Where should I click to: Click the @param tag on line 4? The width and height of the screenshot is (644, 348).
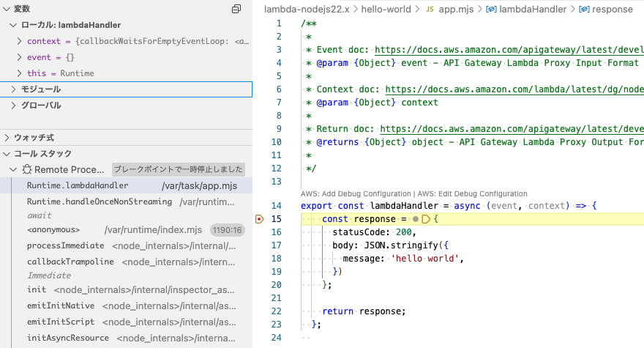coord(332,63)
